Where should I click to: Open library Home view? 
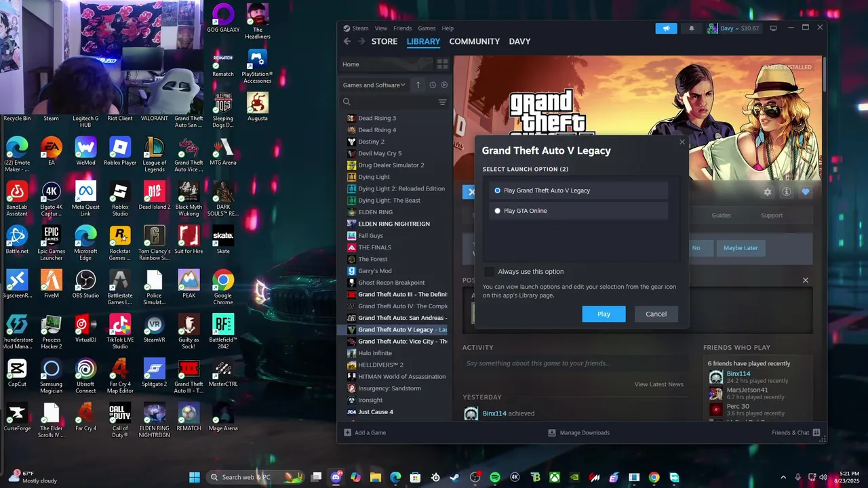pos(385,64)
